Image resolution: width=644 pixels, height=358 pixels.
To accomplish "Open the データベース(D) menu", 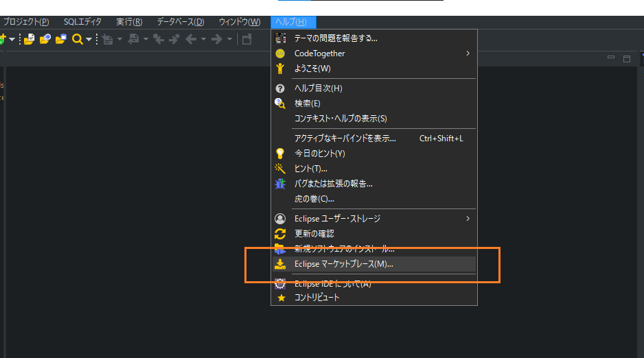I will (181, 22).
